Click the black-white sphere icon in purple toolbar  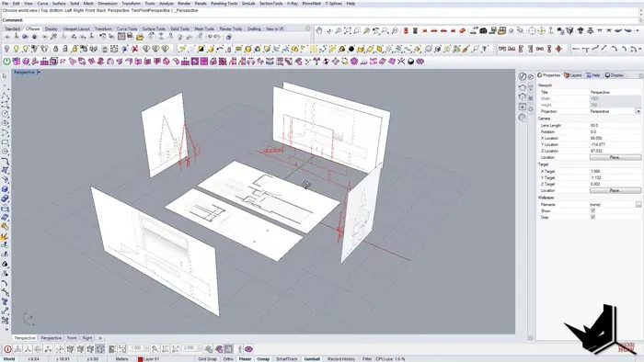410,62
